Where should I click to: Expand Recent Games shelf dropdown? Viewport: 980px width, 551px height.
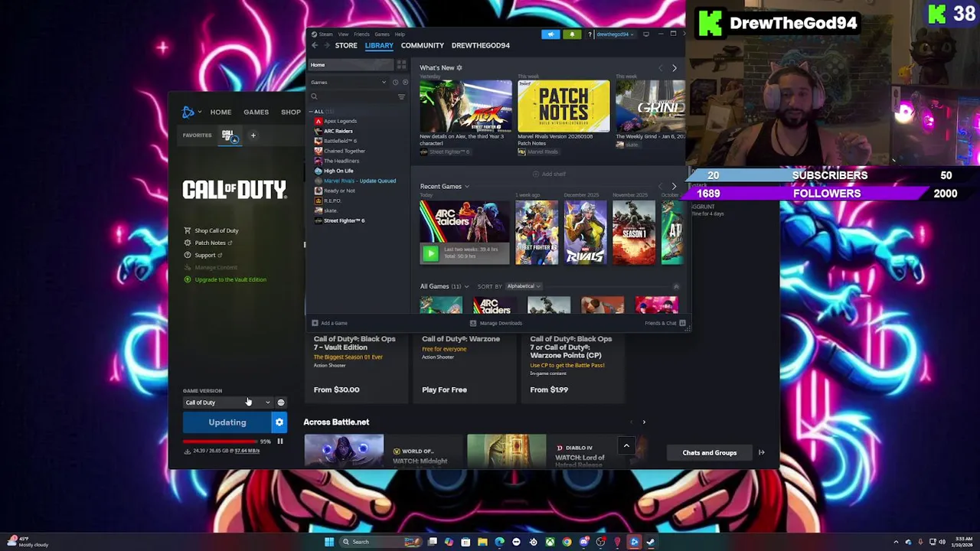(467, 187)
